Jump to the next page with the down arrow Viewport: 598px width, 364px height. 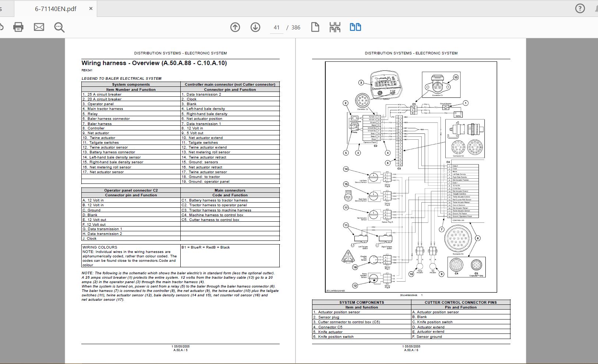[255, 27]
